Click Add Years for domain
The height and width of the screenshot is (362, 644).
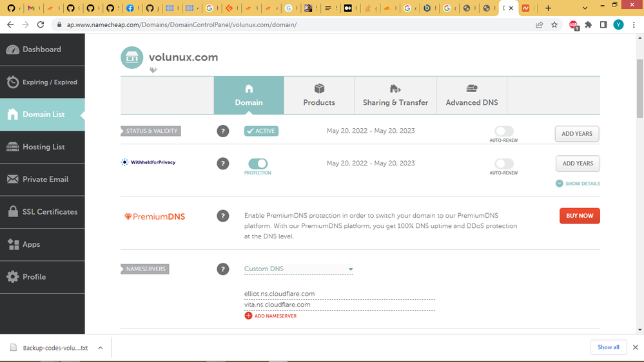577,134
